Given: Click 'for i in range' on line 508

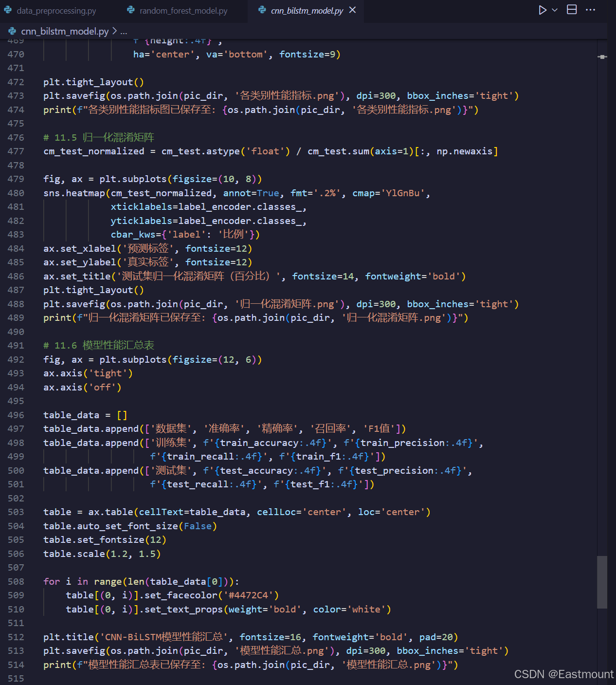Looking at the screenshot, I should tap(83, 582).
